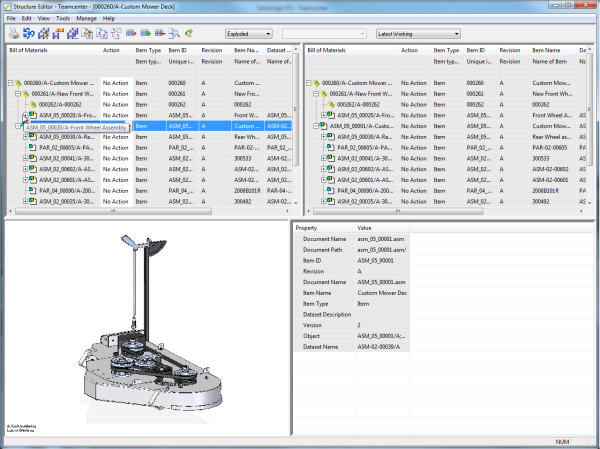Click assembly icon of 000260/A-Custom Mower in left pane

19,83
